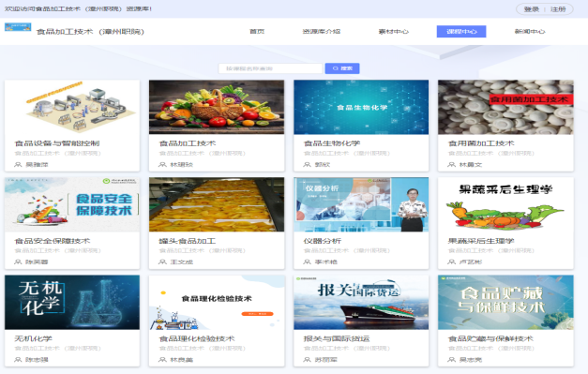Click teacher icon on 食品理化检验技术 card
This screenshot has width=588, height=374.
pyautogui.click(x=162, y=360)
